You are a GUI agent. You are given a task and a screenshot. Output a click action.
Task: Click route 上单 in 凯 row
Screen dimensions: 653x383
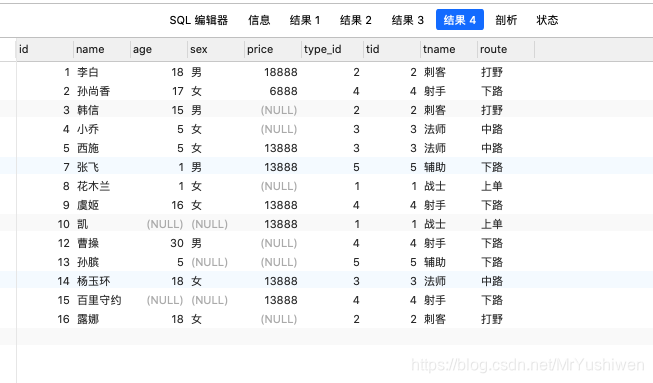click(492, 224)
